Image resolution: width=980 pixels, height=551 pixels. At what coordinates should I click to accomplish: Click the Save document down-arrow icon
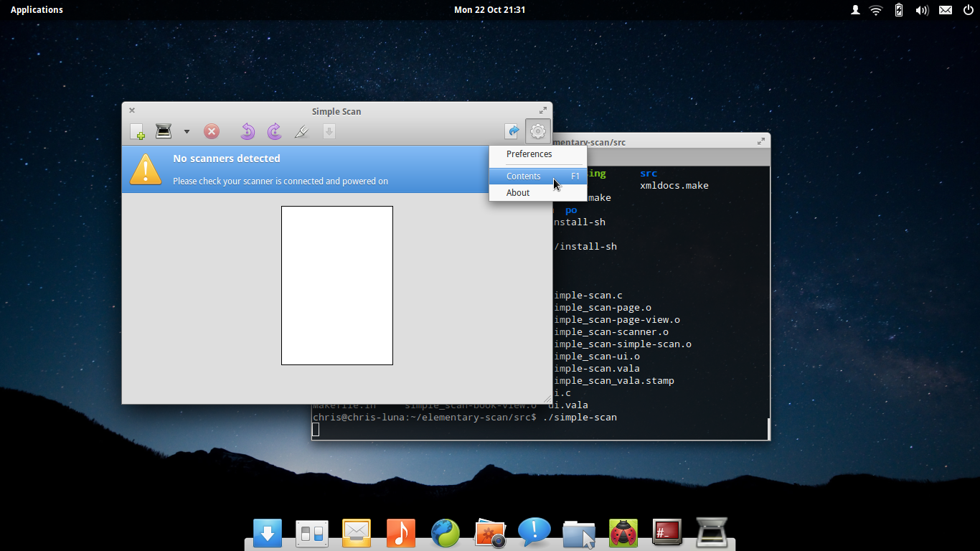click(x=329, y=131)
